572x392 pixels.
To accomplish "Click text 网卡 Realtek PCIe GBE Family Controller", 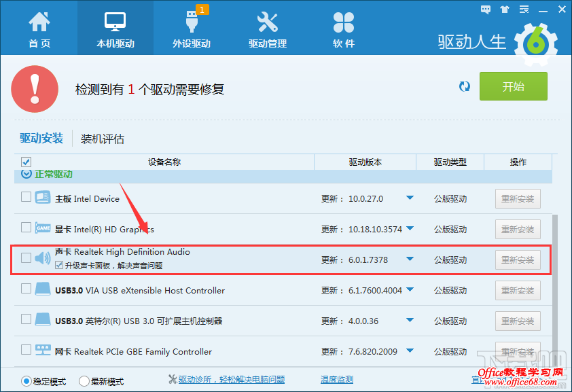I will (133, 351).
